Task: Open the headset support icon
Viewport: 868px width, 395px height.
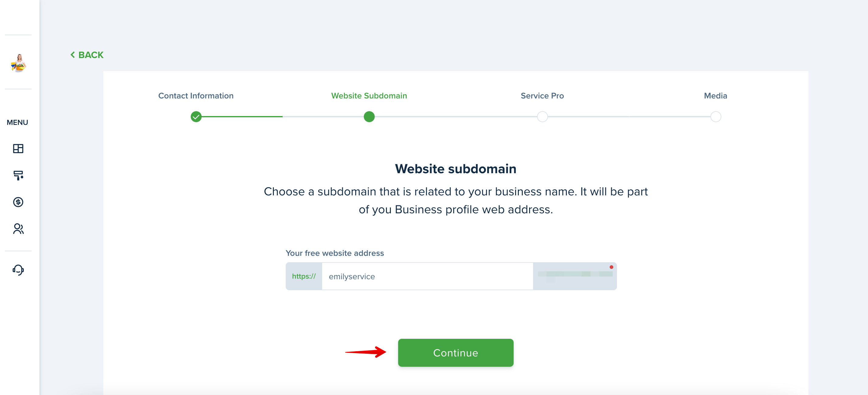Action: (x=18, y=270)
